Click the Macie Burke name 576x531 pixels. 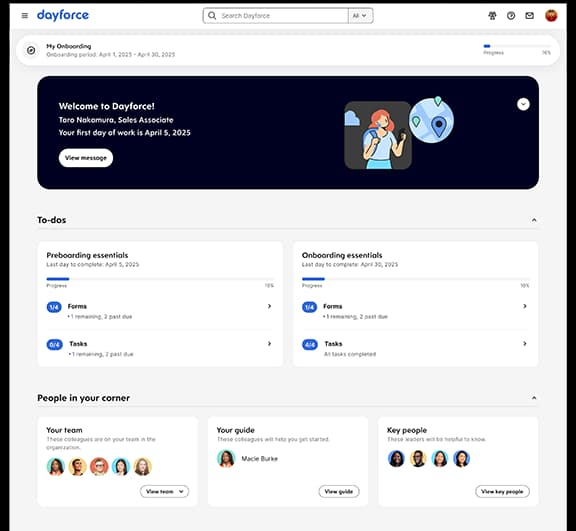click(x=259, y=458)
